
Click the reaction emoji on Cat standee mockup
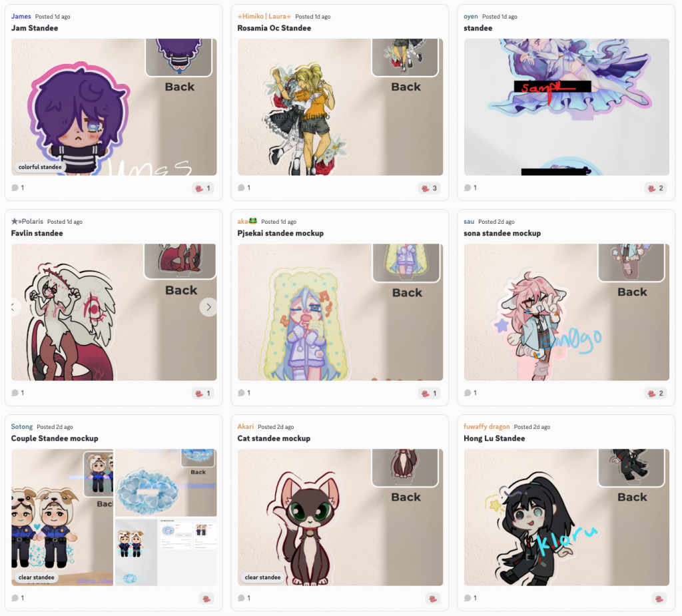[x=433, y=599]
